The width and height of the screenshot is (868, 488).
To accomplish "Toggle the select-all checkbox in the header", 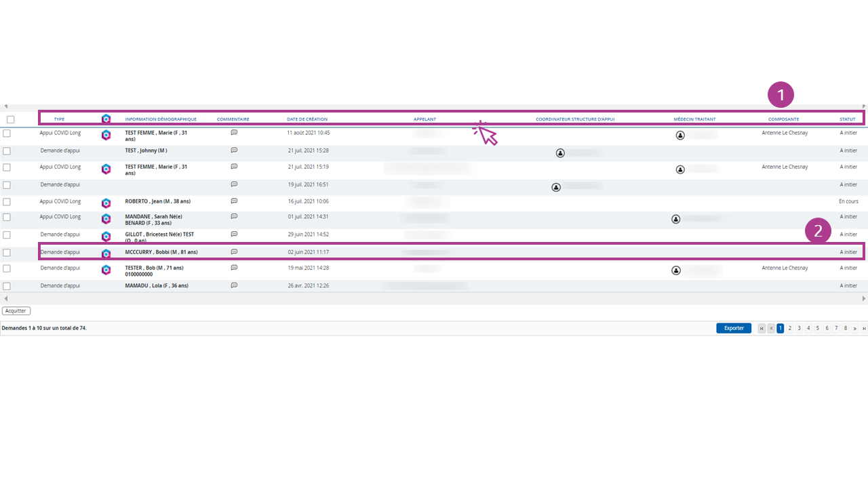I will 10,119.
